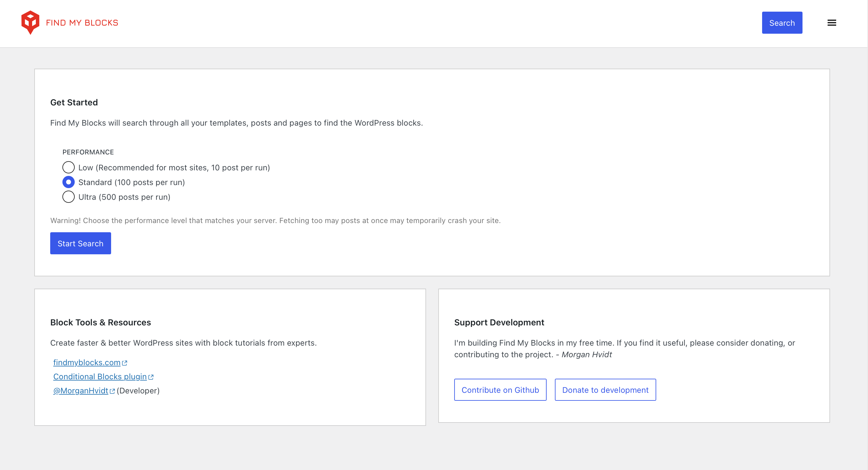Click the Get Started heading

pyautogui.click(x=74, y=102)
